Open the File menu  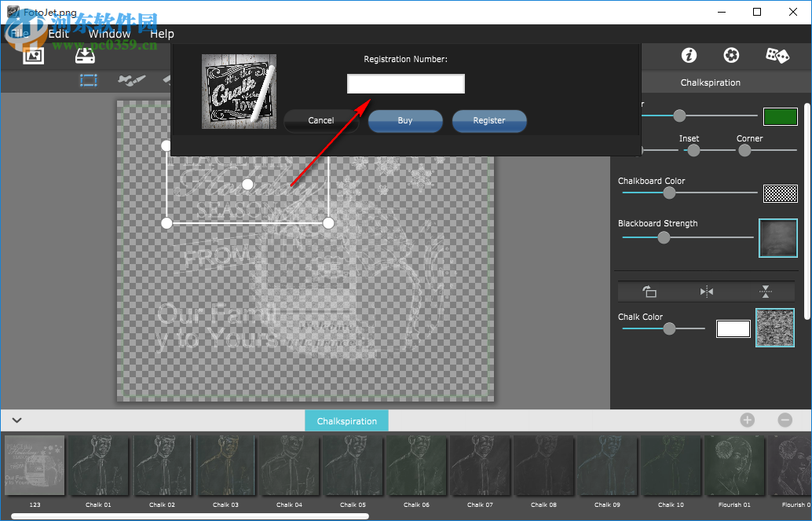pos(20,34)
